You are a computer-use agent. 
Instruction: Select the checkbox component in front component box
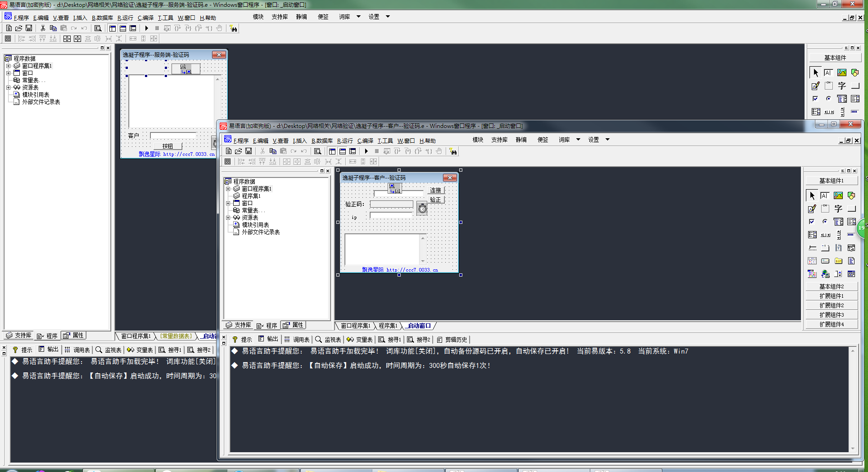pos(812,222)
